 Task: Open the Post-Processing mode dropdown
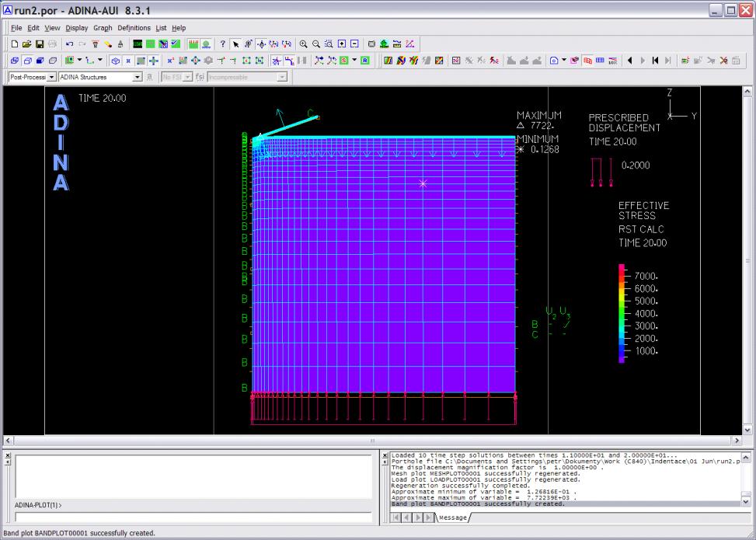(x=51, y=77)
